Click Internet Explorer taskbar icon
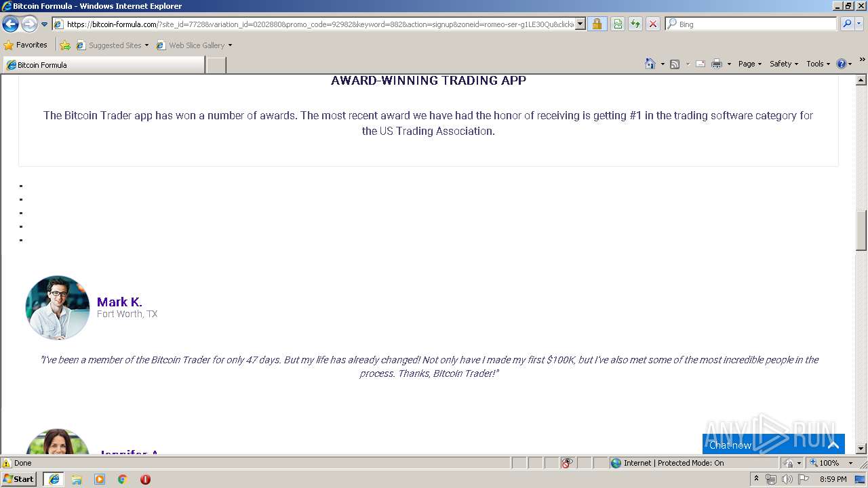The width and height of the screenshot is (868, 488). pyautogui.click(x=54, y=479)
